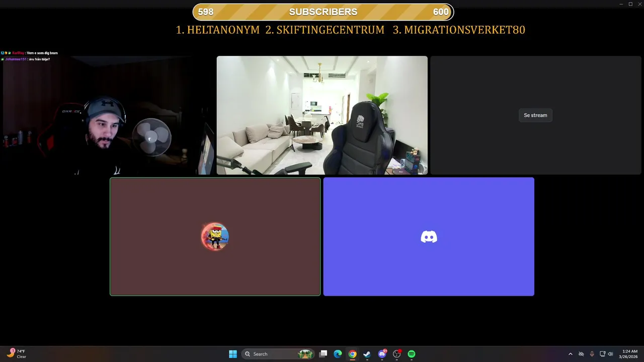
Task: Click the chat message asking 'Vem e som dig bram'
Action: pyautogui.click(x=29, y=53)
